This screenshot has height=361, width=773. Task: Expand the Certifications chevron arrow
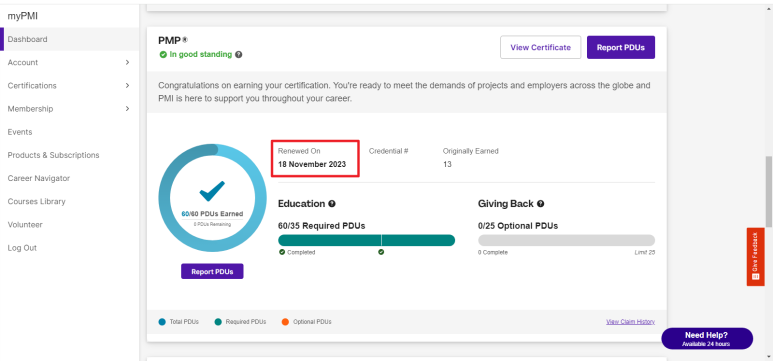pyautogui.click(x=127, y=86)
